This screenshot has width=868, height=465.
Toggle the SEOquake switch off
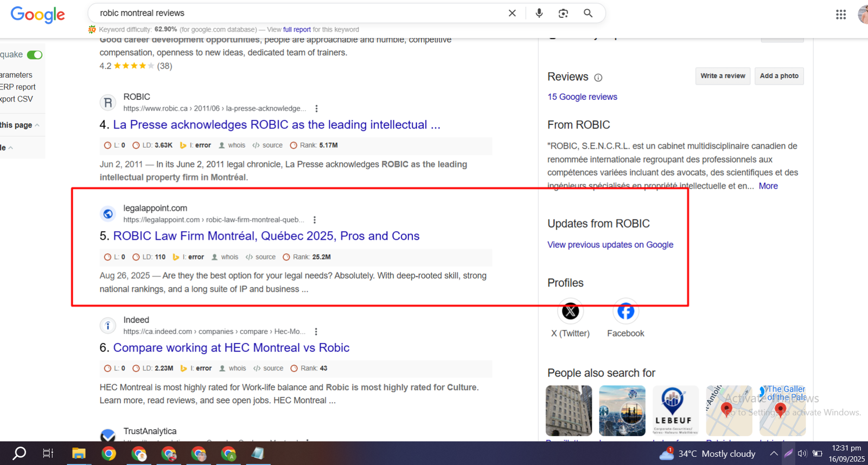[x=35, y=55]
